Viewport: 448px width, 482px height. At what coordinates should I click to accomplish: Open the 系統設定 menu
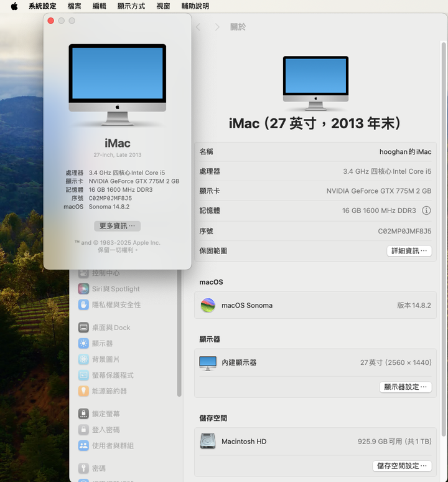coord(42,6)
